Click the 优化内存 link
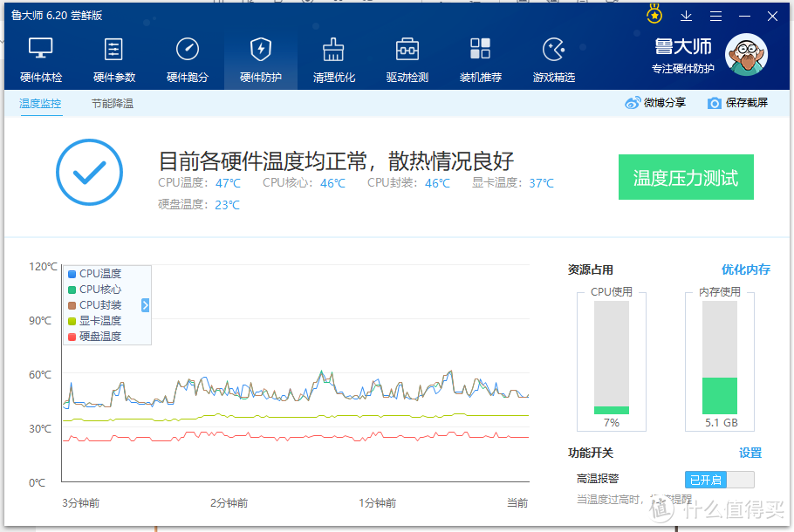The image size is (794, 532). point(745,269)
